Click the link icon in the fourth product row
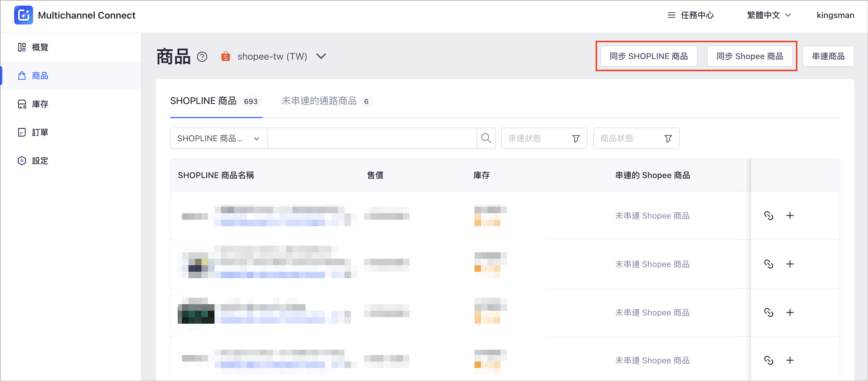The height and width of the screenshot is (381, 868). pos(768,360)
